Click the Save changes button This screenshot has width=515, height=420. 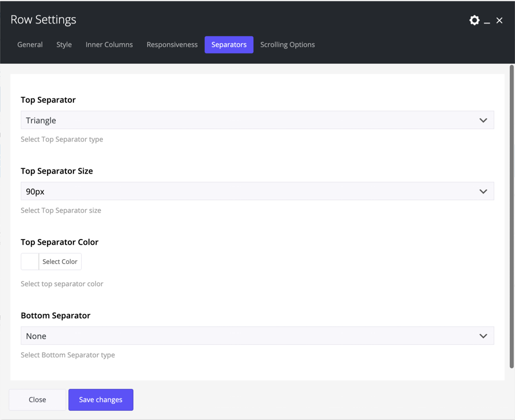[101, 400]
